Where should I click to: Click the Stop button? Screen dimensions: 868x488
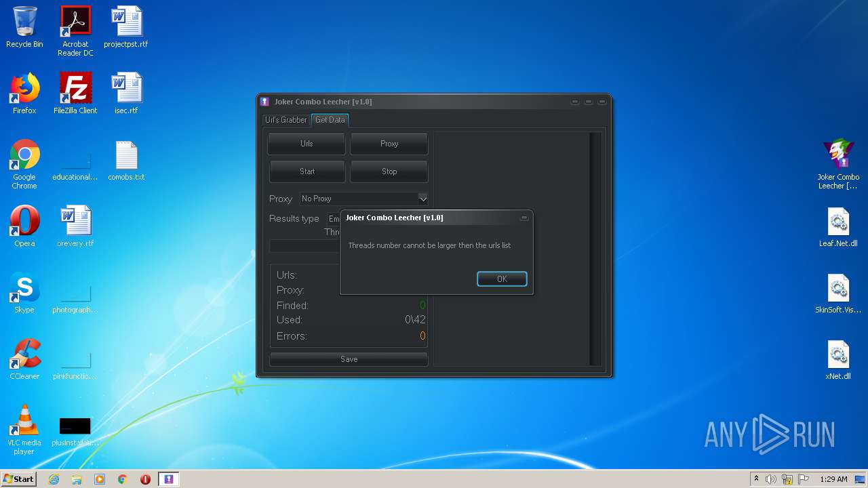[x=389, y=171]
